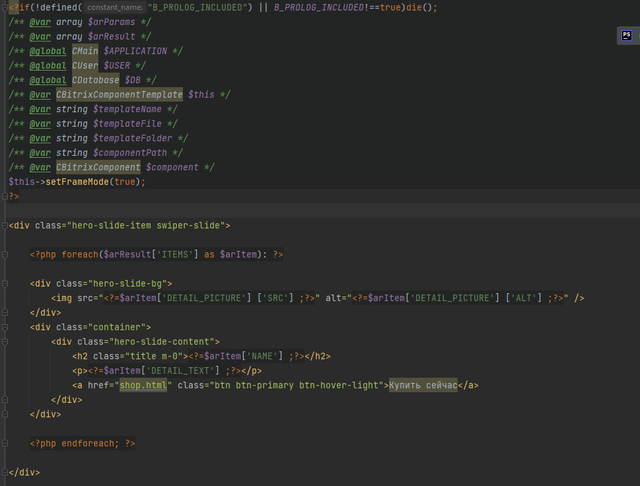Image resolution: width=640 pixels, height=486 pixels.
Task: Toggle fold marker on the endforeach line
Action: pyautogui.click(x=4, y=444)
